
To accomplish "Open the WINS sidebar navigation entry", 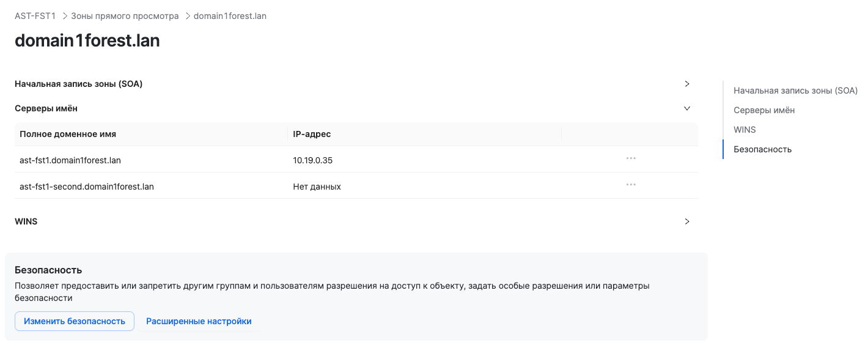I will click(745, 129).
